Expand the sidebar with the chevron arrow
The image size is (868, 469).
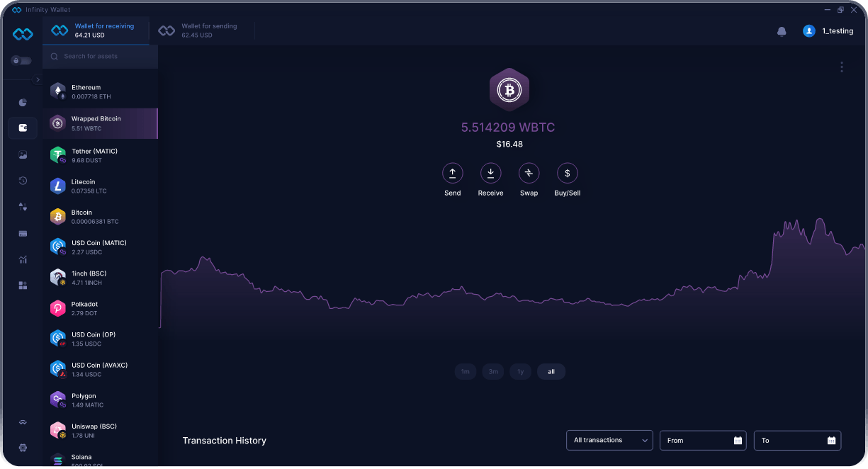tap(38, 79)
